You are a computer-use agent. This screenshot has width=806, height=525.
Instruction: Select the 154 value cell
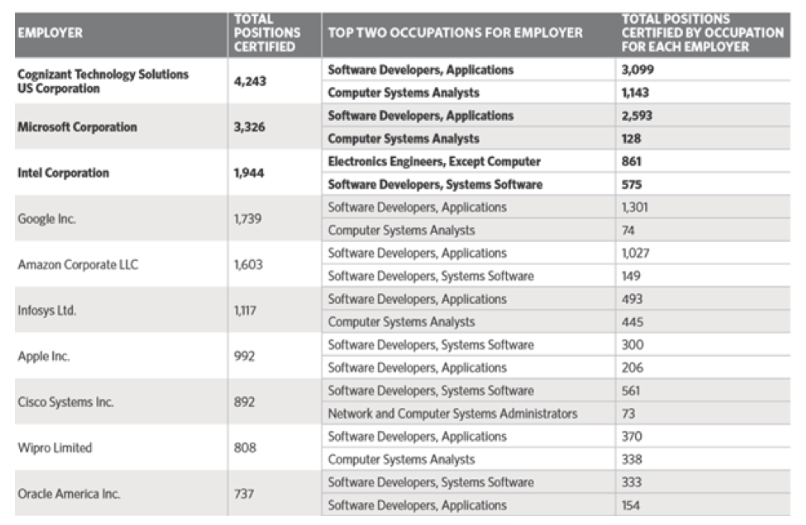[x=703, y=505]
